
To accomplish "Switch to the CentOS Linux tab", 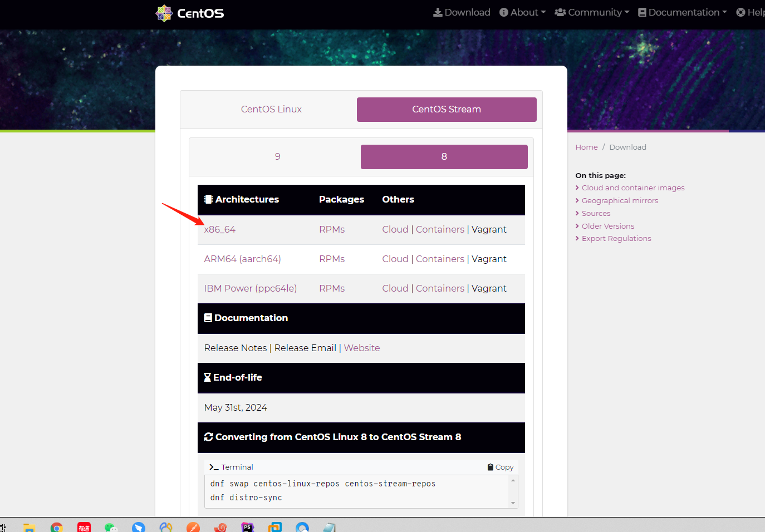I will (x=271, y=109).
